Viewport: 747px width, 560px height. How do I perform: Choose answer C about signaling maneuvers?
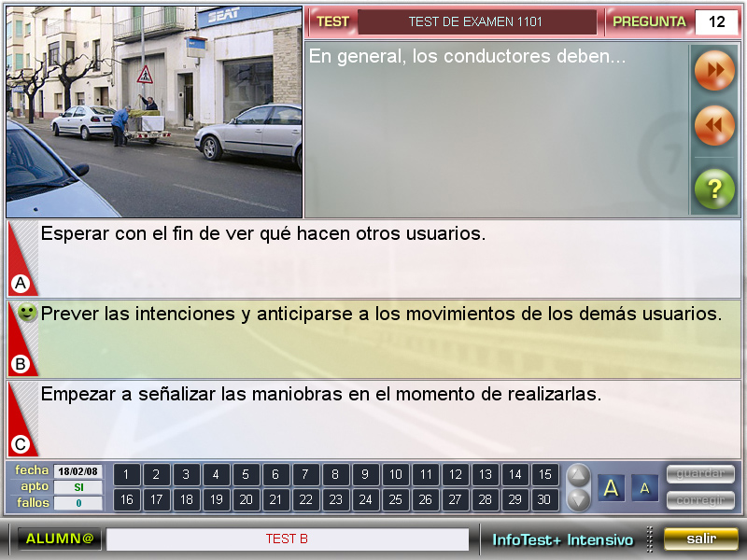click(x=320, y=395)
